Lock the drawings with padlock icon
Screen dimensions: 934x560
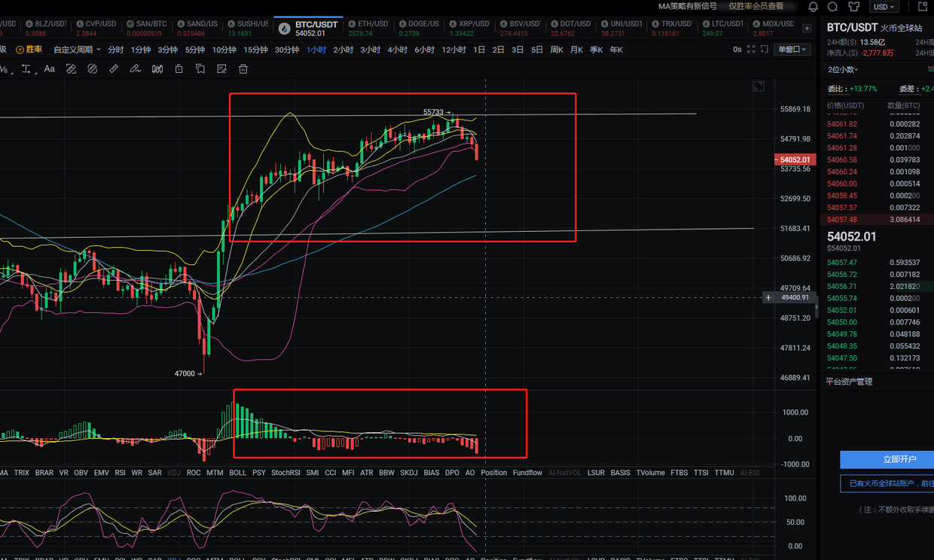(179, 68)
